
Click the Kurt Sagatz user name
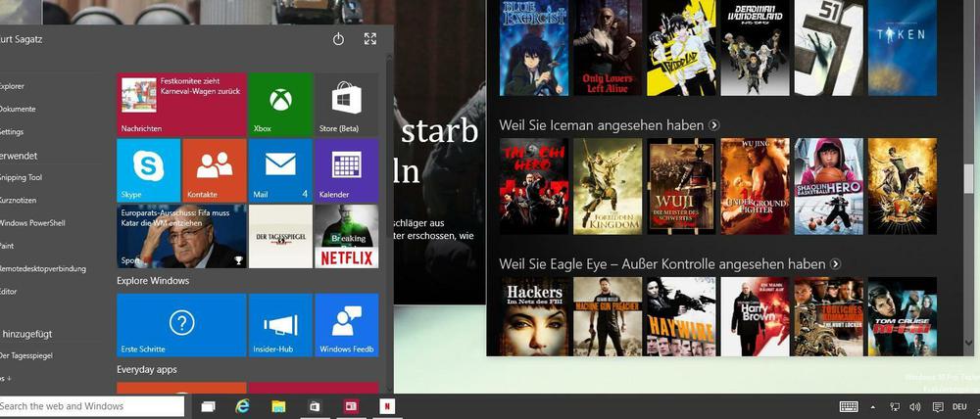click(x=22, y=39)
